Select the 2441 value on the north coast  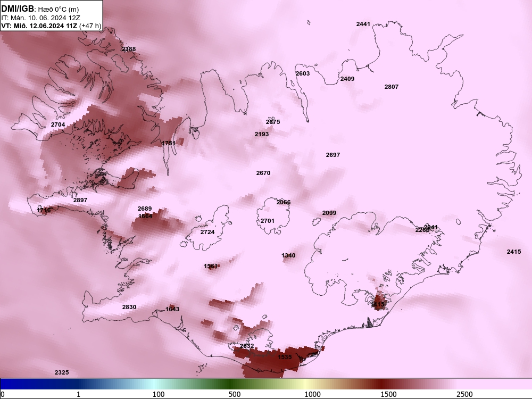click(x=363, y=24)
